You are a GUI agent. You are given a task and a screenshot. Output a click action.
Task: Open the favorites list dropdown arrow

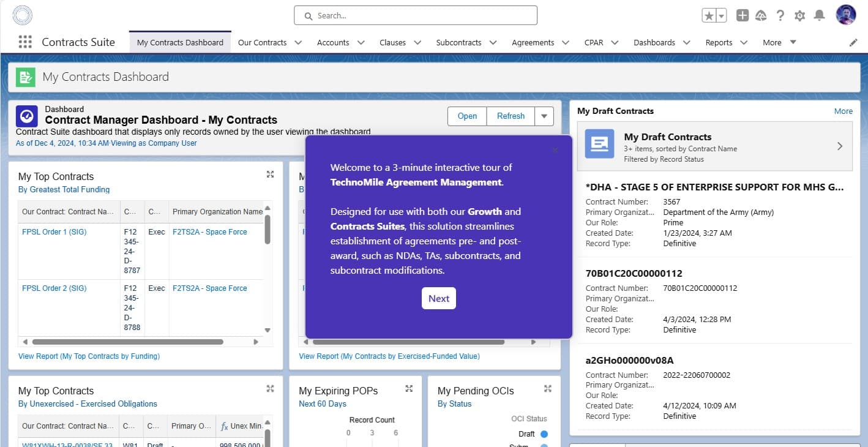[721, 16]
